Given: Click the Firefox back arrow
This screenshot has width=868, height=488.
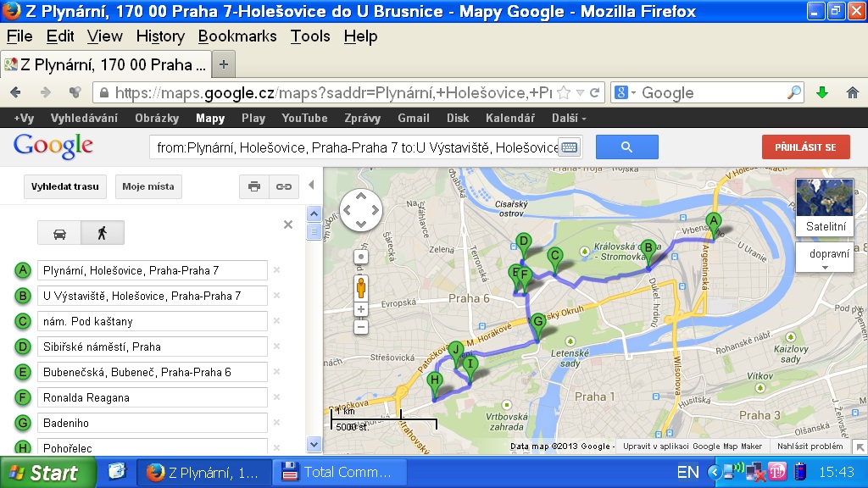Looking at the screenshot, I should pyautogui.click(x=15, y=92).
